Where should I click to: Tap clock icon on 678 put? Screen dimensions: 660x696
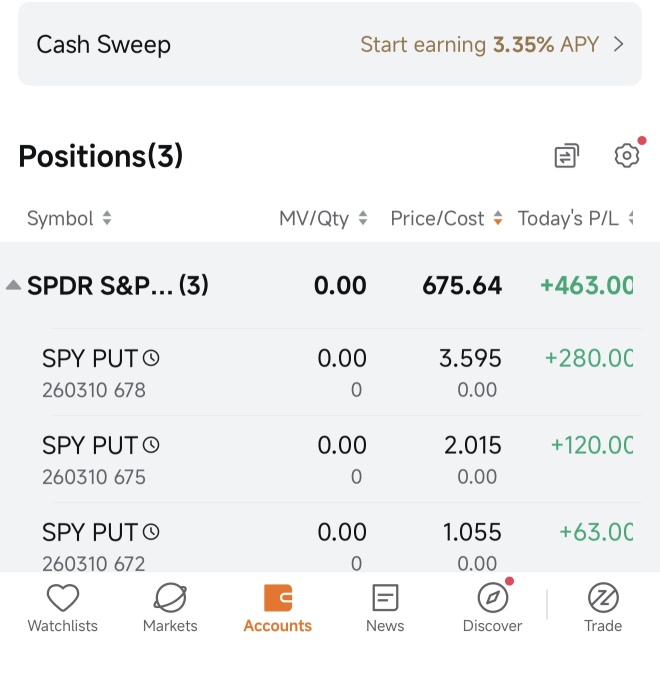coord(151,358)
